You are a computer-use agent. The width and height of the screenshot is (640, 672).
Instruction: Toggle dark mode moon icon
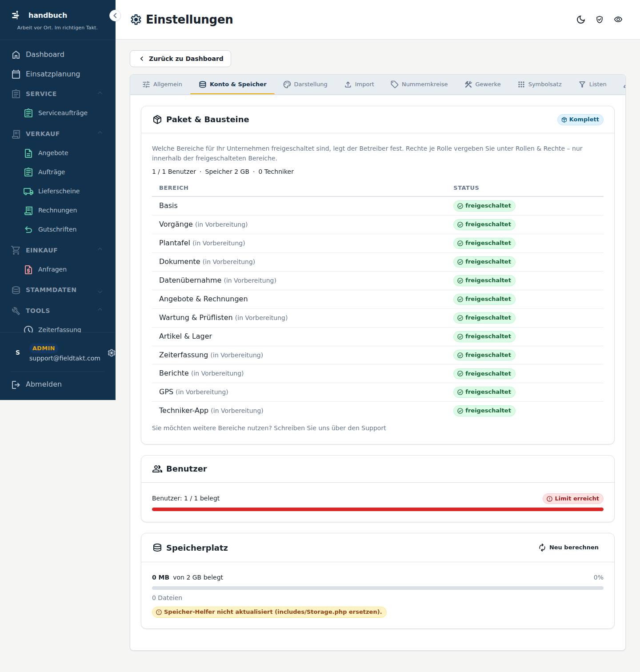(x=581, y=20)
